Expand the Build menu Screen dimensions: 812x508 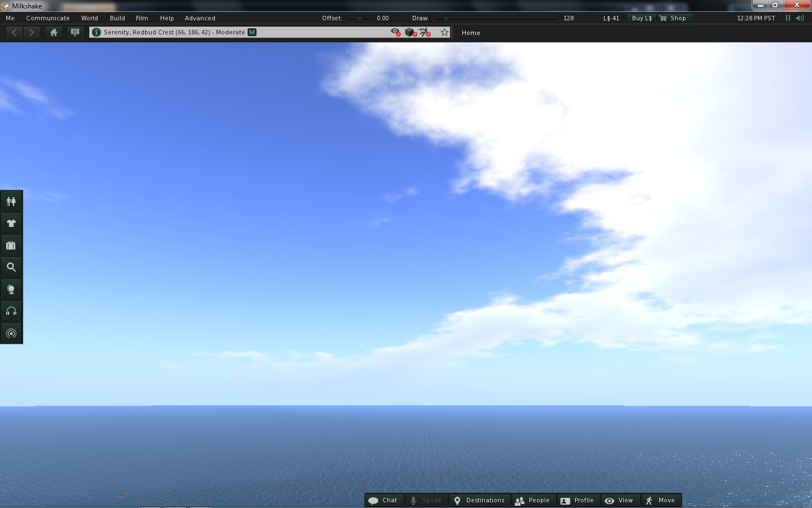click(117, 18)
